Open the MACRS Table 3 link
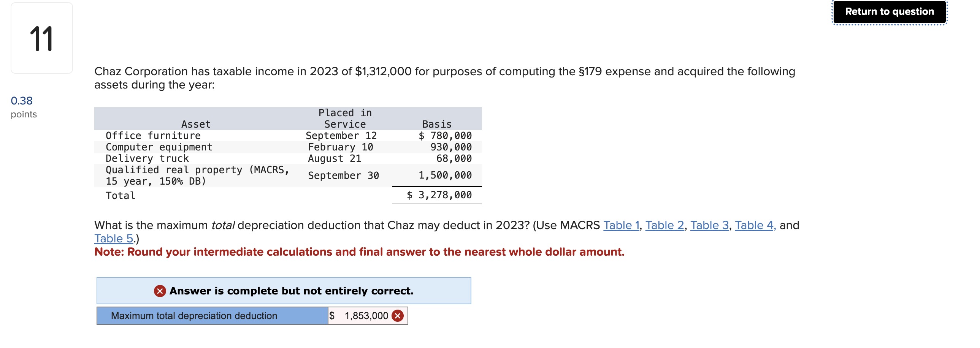This screenshot has width=980, height=348. point(709,225)
